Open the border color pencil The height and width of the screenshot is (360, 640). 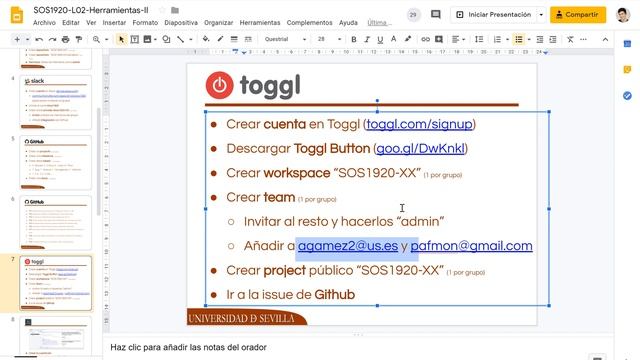coord(220,39)
